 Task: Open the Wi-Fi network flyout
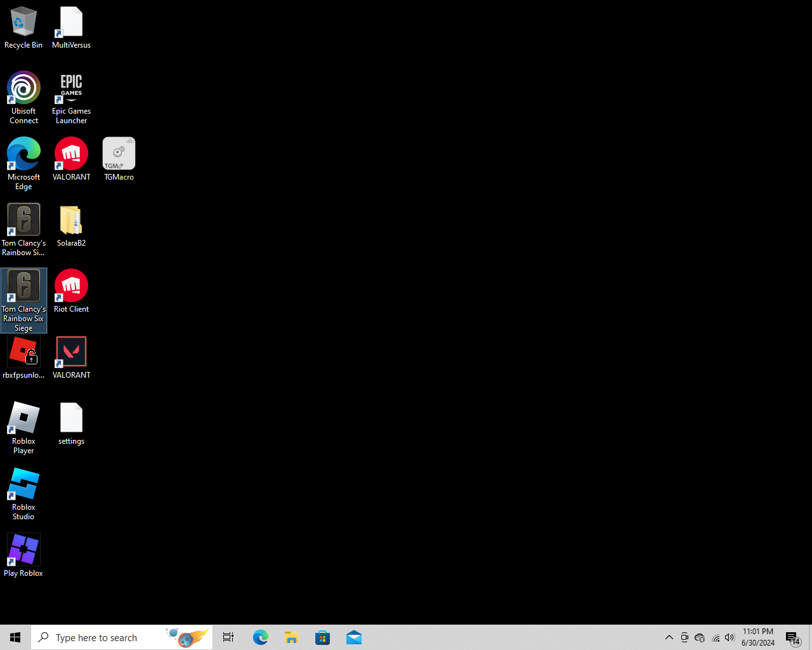(x=716, y=637)
